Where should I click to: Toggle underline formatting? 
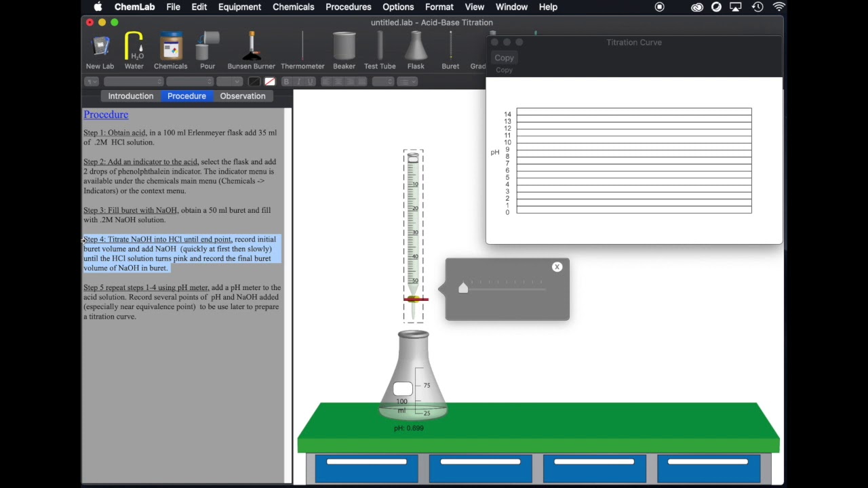(x=311, y=81)
